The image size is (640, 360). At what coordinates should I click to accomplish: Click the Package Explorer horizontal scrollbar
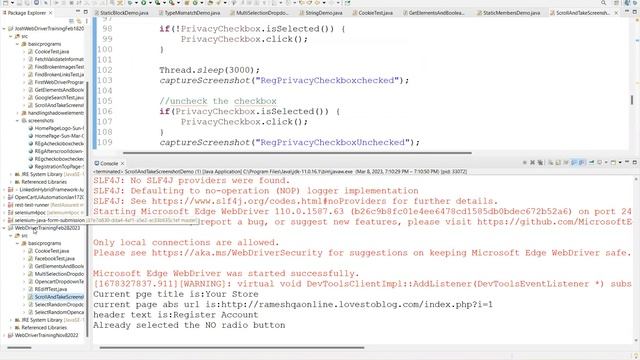pos(19,348)
